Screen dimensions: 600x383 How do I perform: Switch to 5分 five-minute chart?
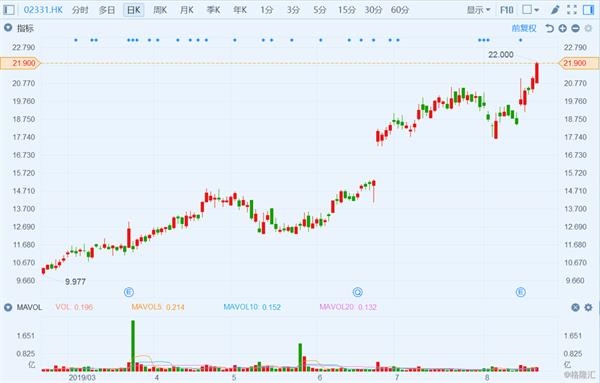320,10
